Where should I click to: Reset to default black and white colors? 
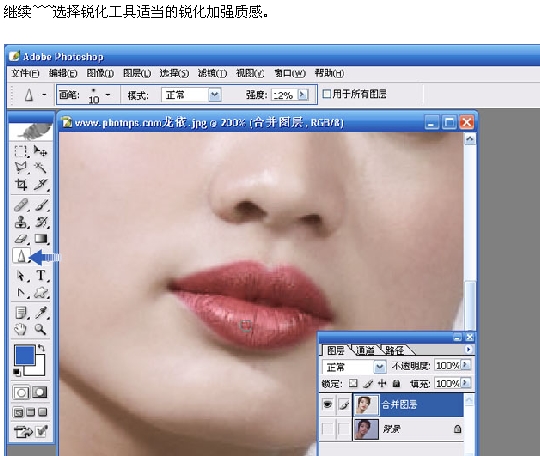17,372
